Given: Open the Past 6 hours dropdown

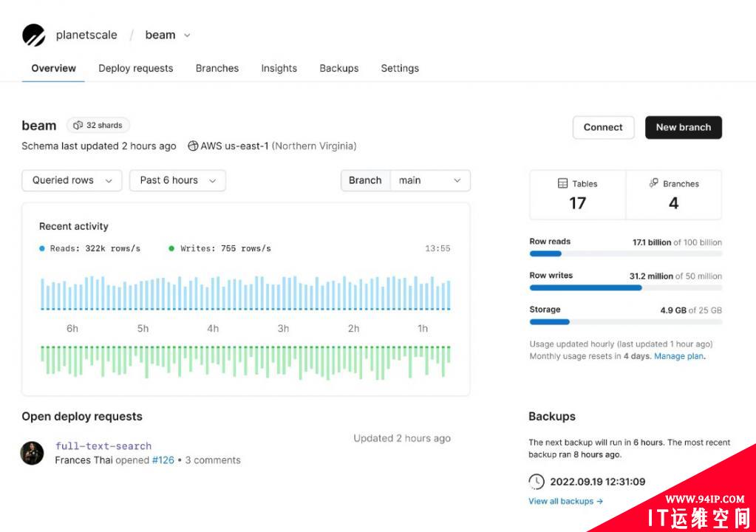Looking at the screenshot, I should coord(177,180).
